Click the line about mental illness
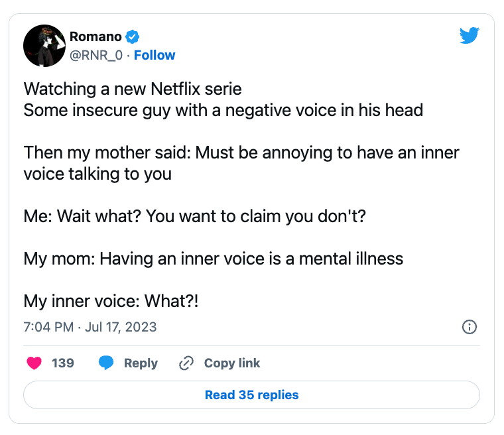Screen dimensions: 504x435 point(214,258)
